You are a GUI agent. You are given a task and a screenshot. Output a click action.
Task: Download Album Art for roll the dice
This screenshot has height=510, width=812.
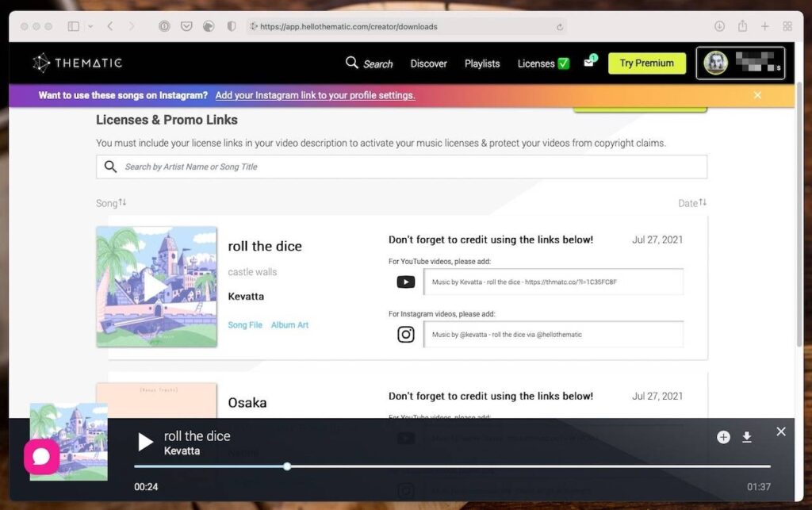pos(289,324)
